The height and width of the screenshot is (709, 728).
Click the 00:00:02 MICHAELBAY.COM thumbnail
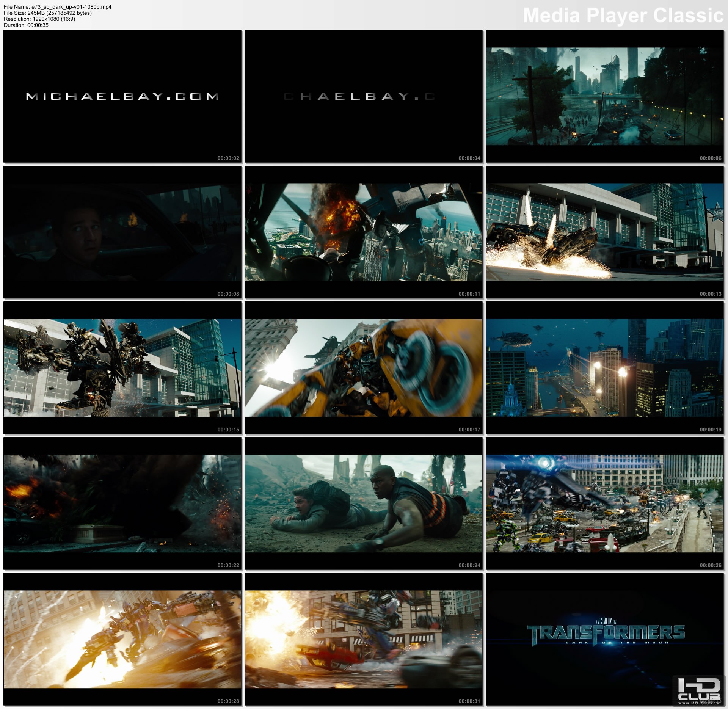[x=122, y=96]
